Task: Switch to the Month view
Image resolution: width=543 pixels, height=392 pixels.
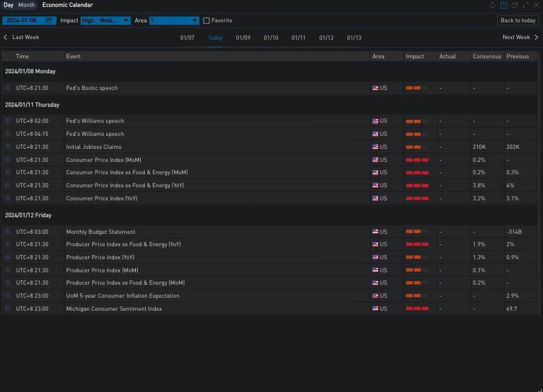Action: (27, 5)
